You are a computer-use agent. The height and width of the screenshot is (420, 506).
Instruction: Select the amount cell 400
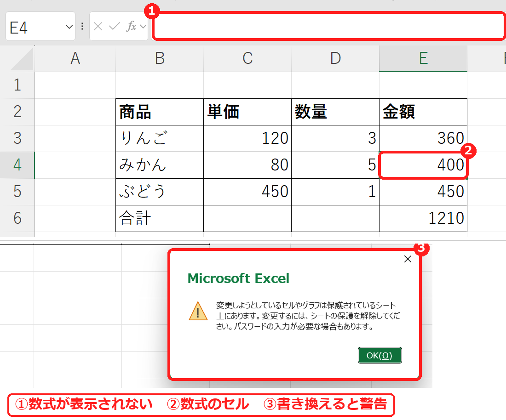point(423,165)
